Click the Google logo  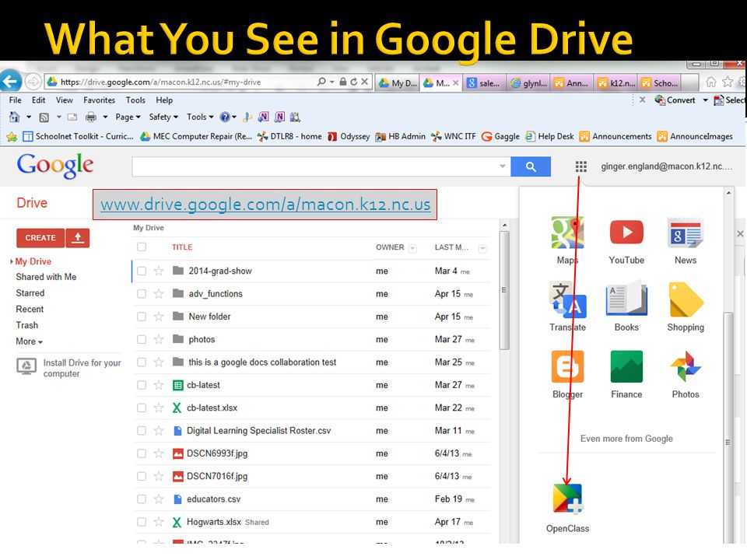pos(55,165)
